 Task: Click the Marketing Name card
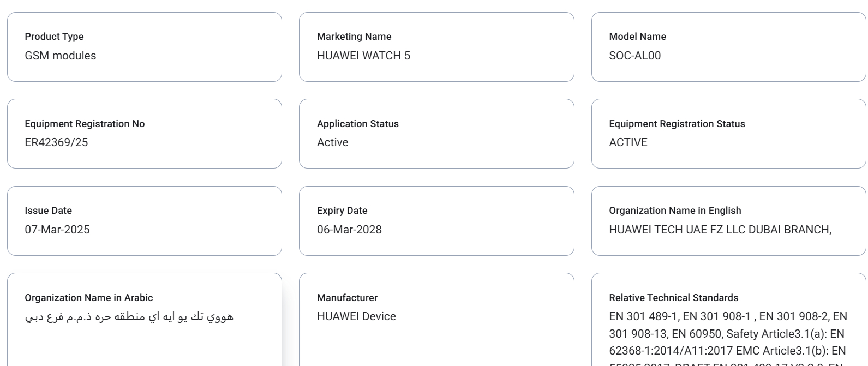pyautogui.click(x=436, y=47)
